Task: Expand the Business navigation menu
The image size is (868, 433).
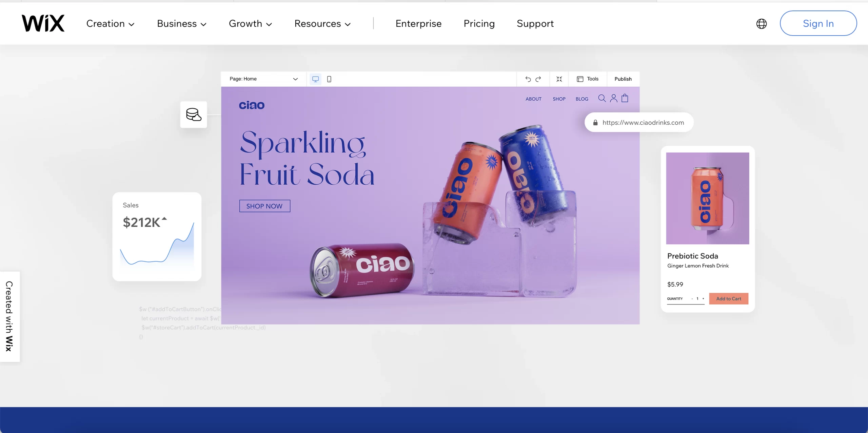Action: tap(182, 23)
